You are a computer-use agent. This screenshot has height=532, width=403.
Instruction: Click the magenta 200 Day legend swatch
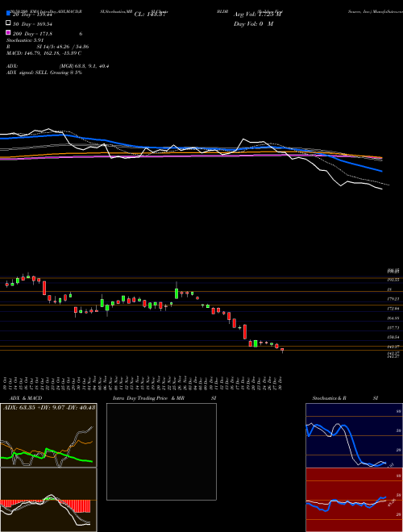point(9,33)
